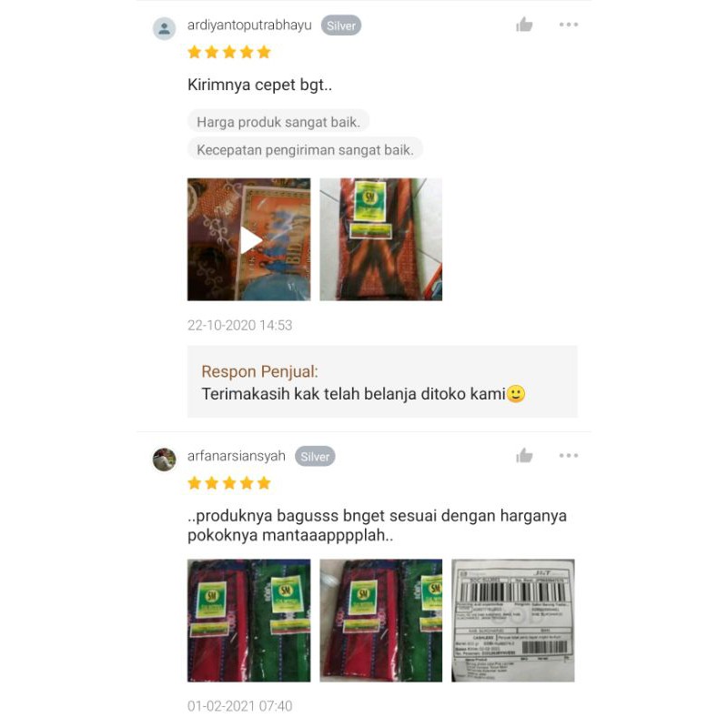Open more options for ardiyantoputrabhayu's review

568,25
